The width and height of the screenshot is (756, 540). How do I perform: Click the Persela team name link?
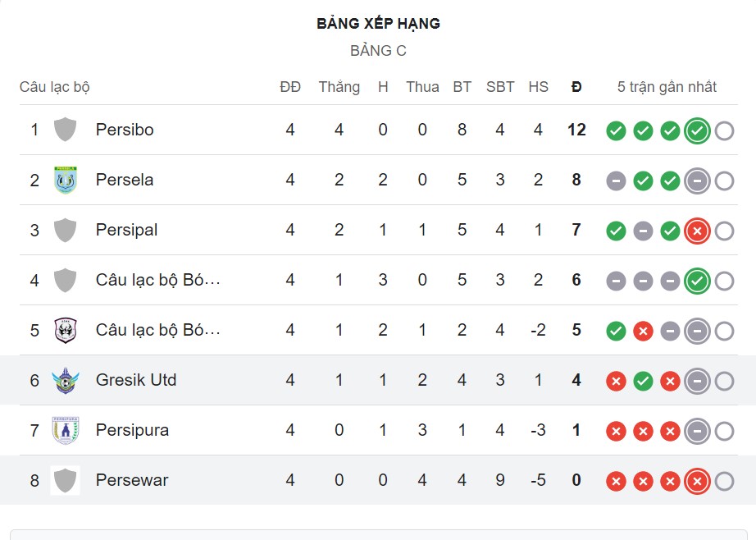[124, 180]
